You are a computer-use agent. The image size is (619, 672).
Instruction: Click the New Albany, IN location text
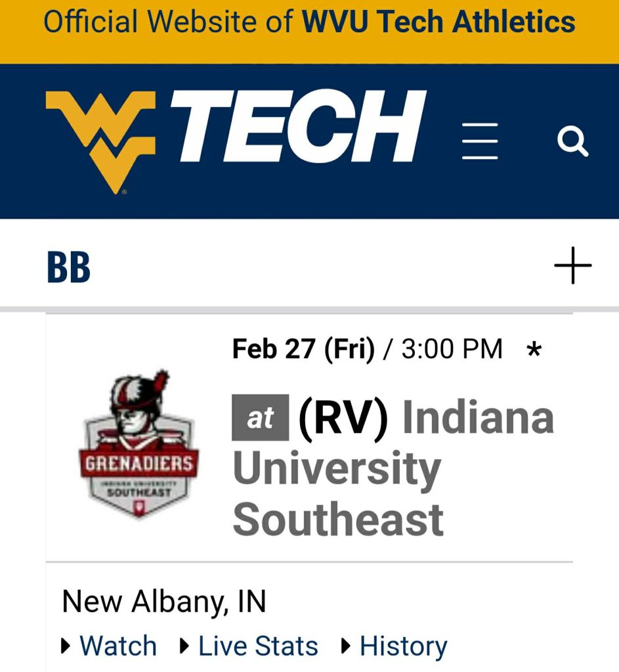[164, 601]
